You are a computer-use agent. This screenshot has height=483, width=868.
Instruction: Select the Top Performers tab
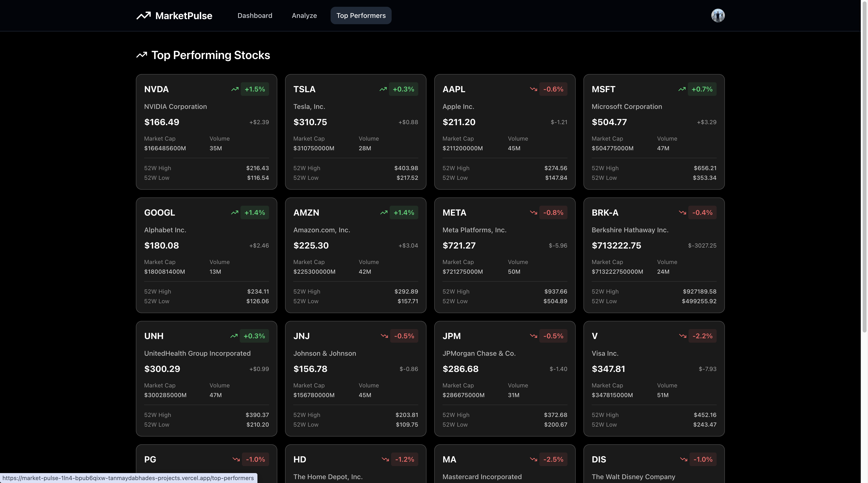coord(361,15)
